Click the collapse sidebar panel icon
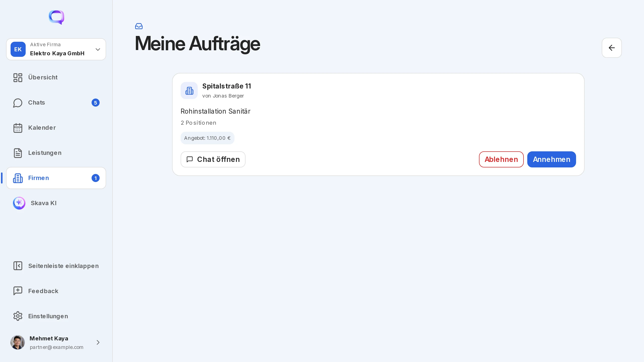Image resolution: width=644 pixels, height=362 pixels. pos(18,266)
